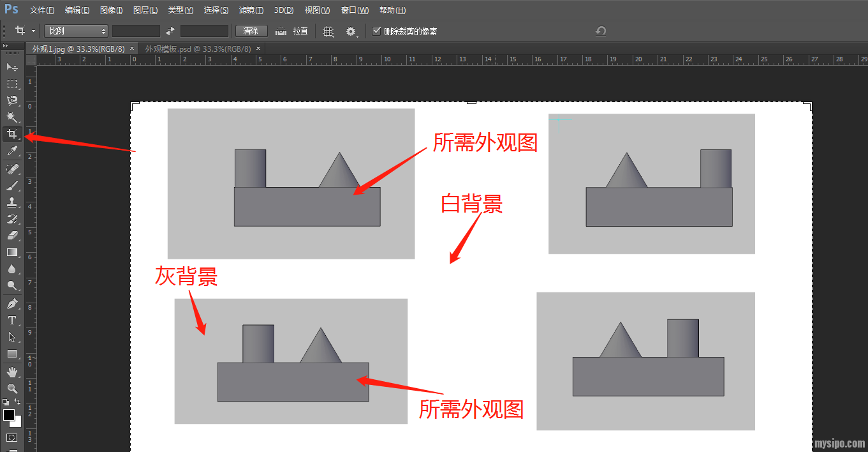Open crop overlay grid options dropdown
The height and width of the screenshot is (452, 868).
pyautogui.click(x=328, y=31)
